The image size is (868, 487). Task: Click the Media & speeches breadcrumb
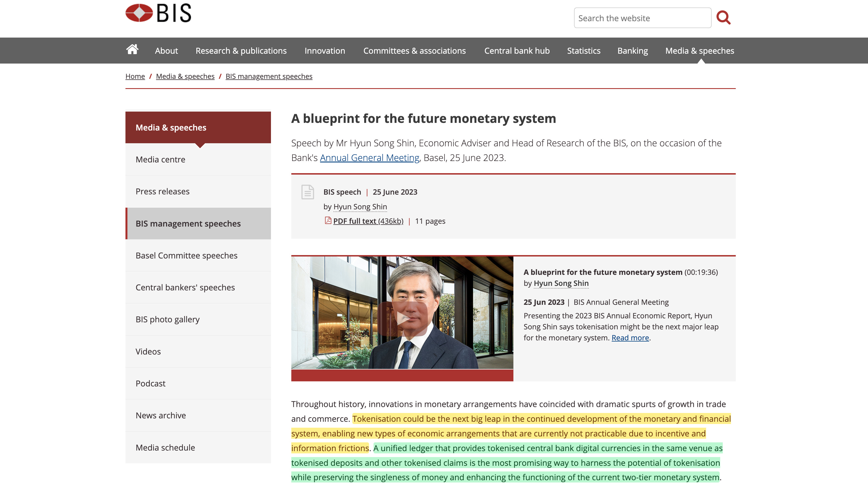point(185,76)
